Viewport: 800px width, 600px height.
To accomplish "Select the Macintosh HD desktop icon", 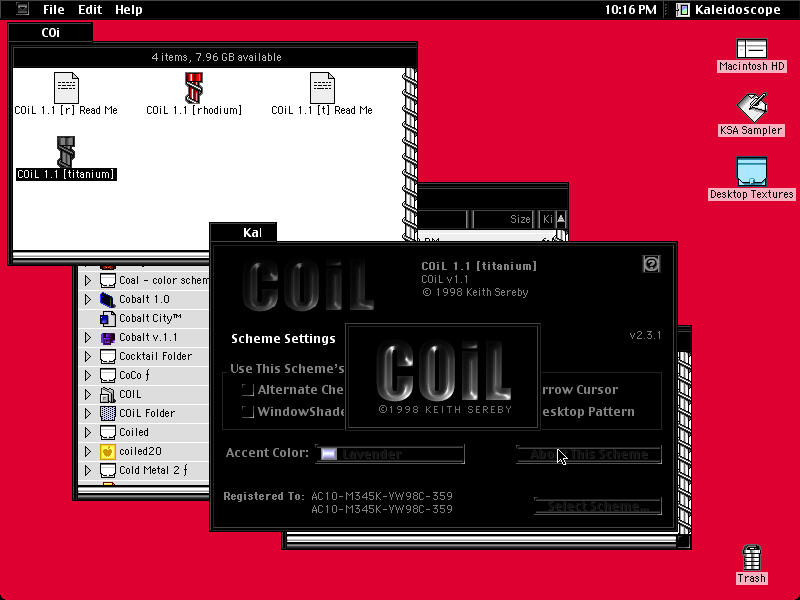I will click(752, 49).
